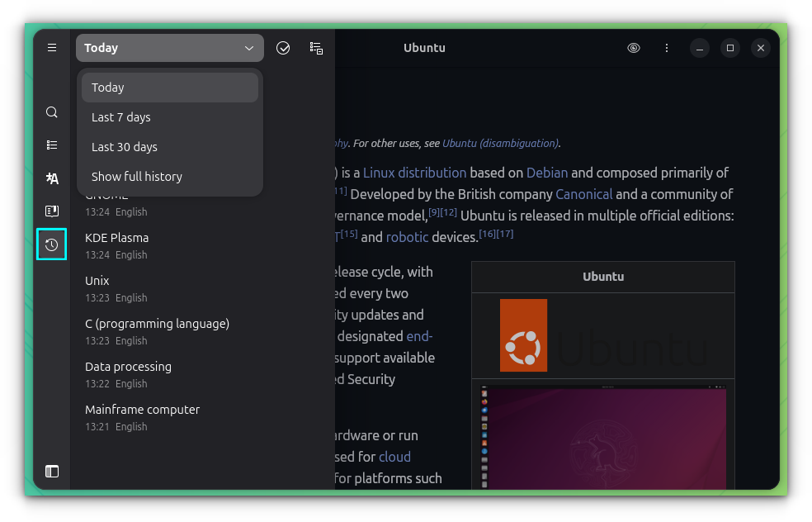
Task: Click the history clock icon
Action: (x=52, y=244)
